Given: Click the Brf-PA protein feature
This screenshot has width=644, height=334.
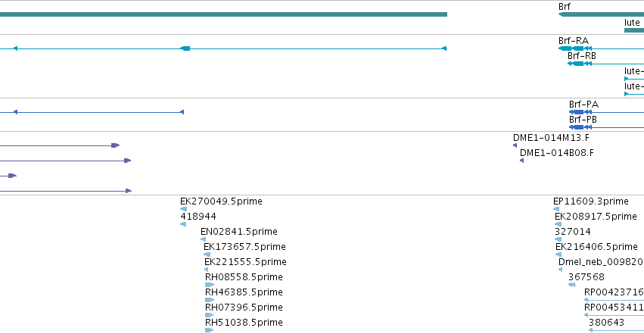Looking at the screenshot, I should click(x=606, y=112).
